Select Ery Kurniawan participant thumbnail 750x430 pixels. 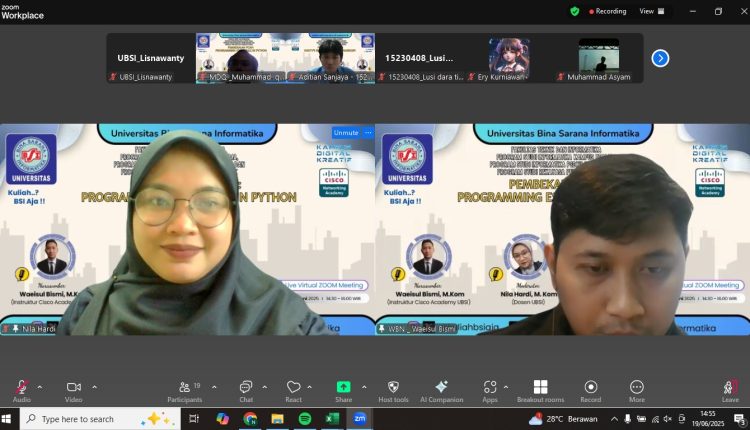click(x=509, y=58)
